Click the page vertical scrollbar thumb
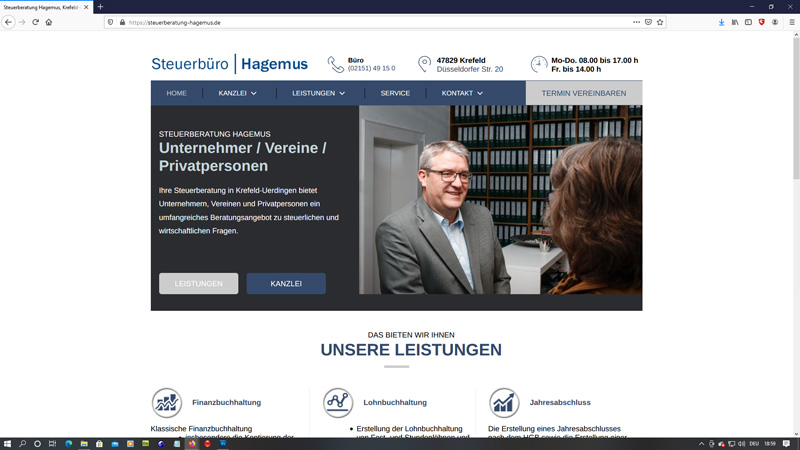Screen dimensions: 800x450 796,108
